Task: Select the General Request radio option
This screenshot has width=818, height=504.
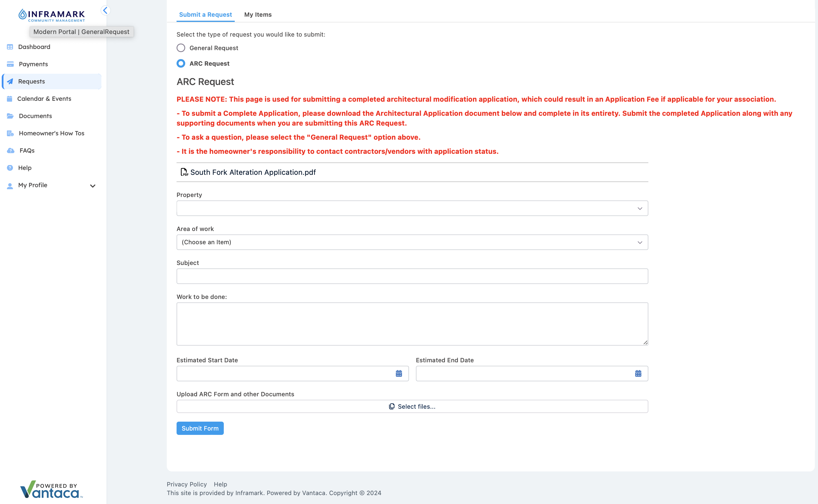Action: click(181, 48)
